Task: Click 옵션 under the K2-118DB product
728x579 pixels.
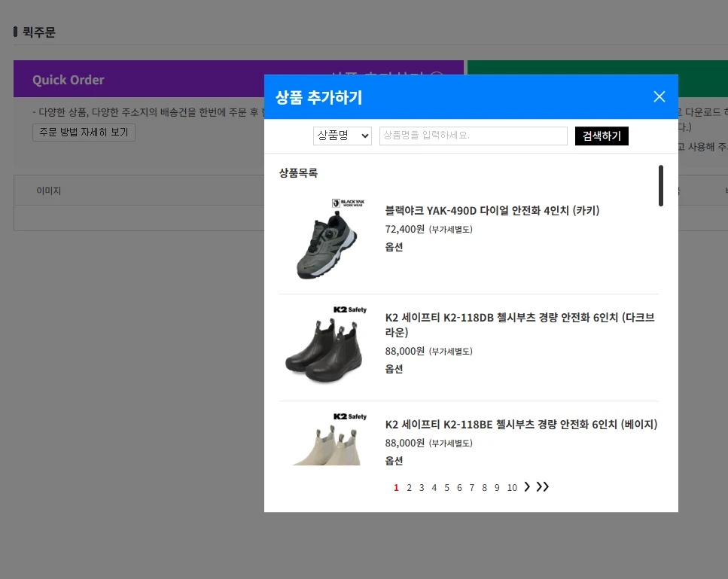Action: (x=394, y=369)
